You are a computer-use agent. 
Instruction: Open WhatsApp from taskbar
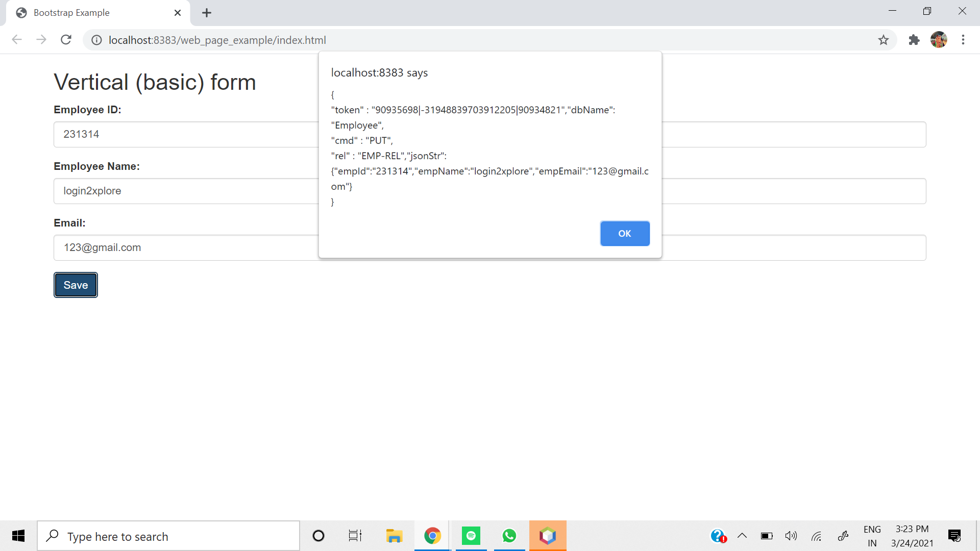[x=509, y=536]
